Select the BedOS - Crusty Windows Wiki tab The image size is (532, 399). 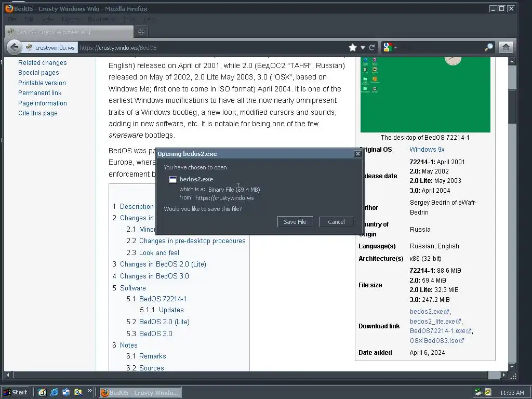click(69, 32)
